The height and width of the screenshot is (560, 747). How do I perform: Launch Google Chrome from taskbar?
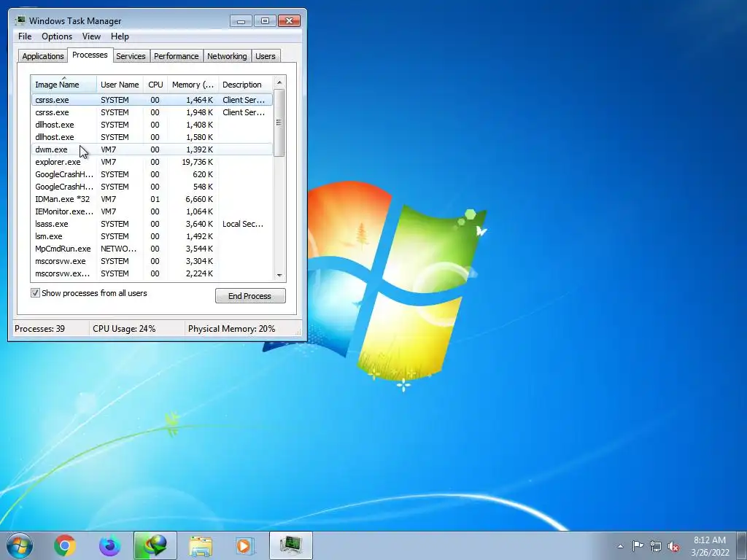point(65,545)
